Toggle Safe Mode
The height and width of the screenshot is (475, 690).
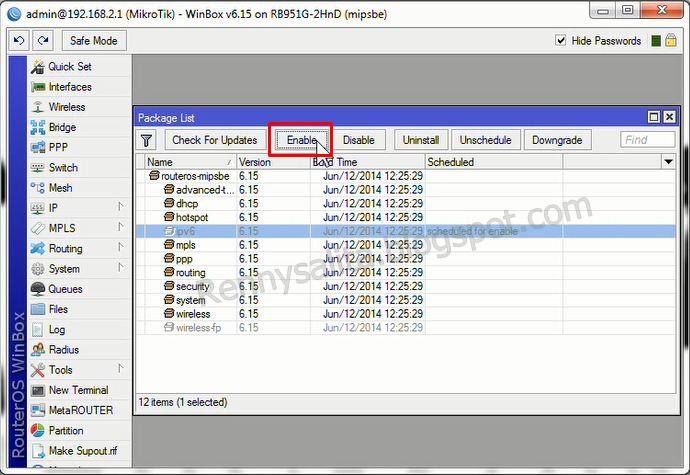[94, 41]
